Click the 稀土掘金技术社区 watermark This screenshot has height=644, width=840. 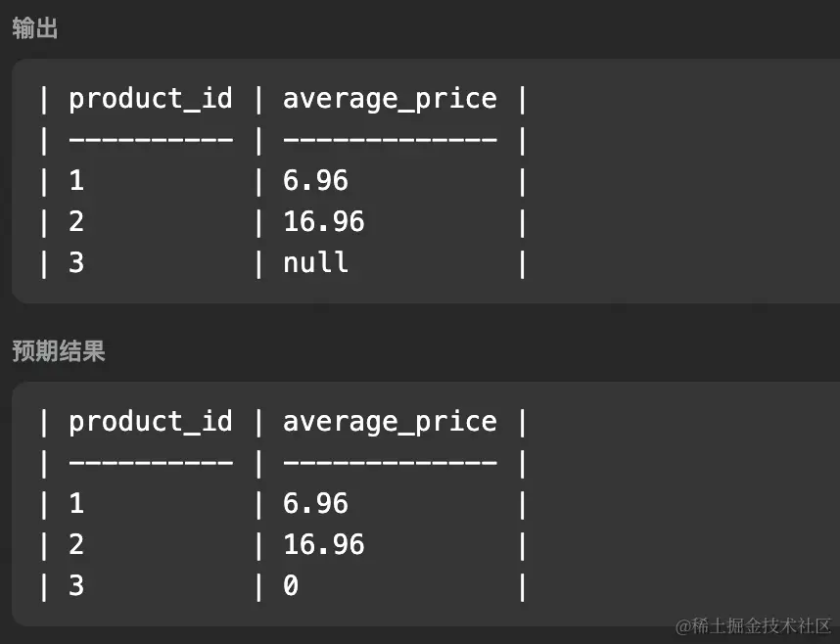[x=753, y=625]
